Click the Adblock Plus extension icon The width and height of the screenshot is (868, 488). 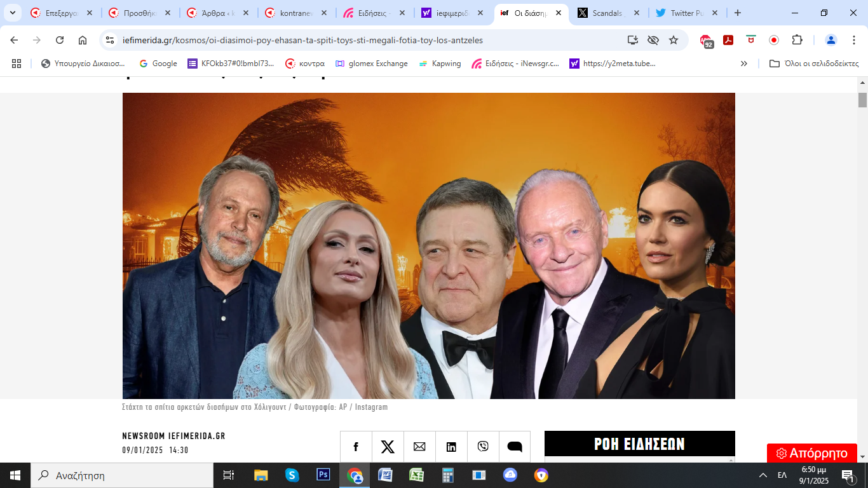706,41
